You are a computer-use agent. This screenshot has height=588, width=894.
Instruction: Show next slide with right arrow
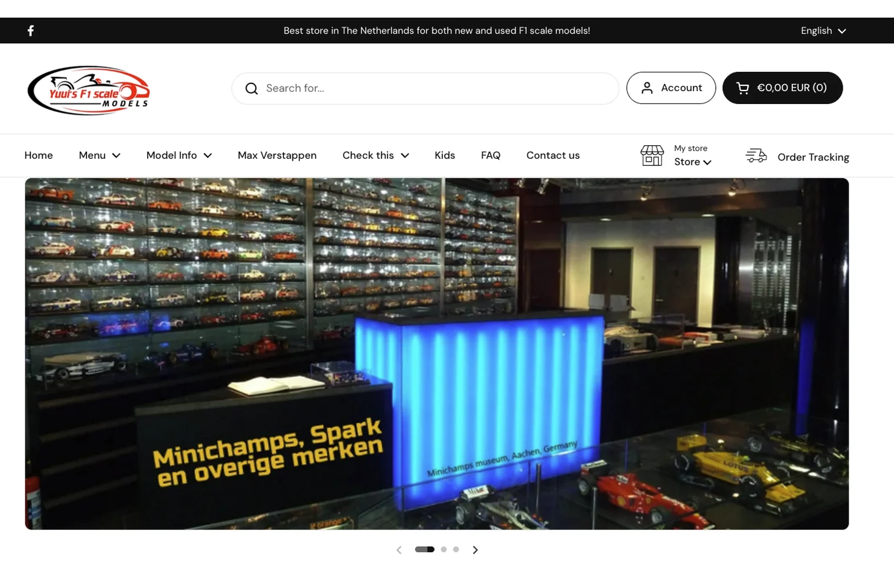point(475,550)
